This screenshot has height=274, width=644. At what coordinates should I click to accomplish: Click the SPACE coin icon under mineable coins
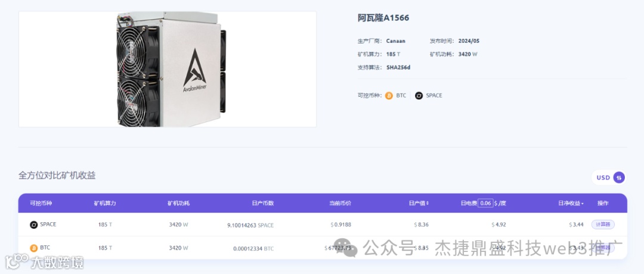(419, 95)
